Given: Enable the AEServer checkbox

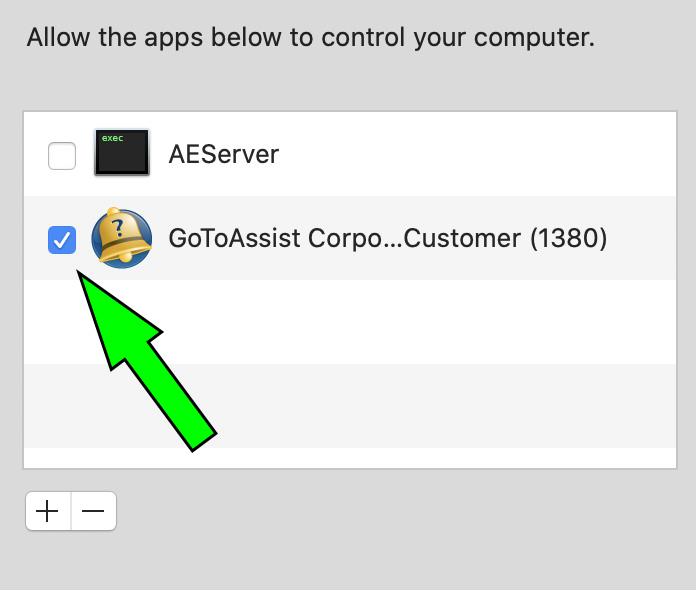Looking at the screenshot, I should coord(62,156).
